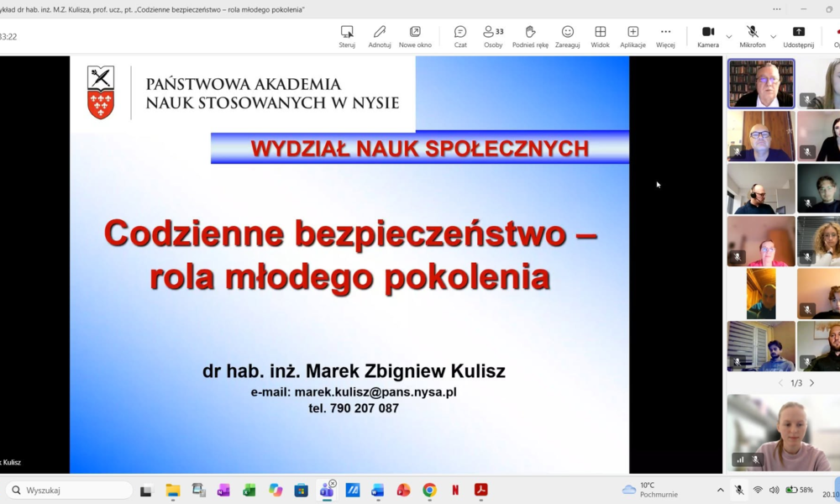The width and height of the screenshot is (840, 504).
Task: Select the video of bald man with glasses
Action: (x=761, y=136)
